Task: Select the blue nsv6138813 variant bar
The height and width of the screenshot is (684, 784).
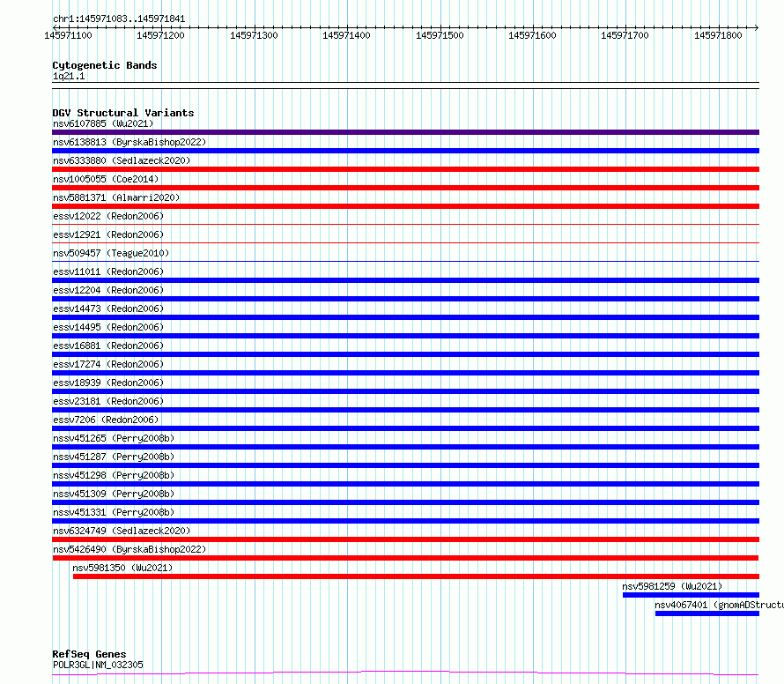Action: point(405,151)
